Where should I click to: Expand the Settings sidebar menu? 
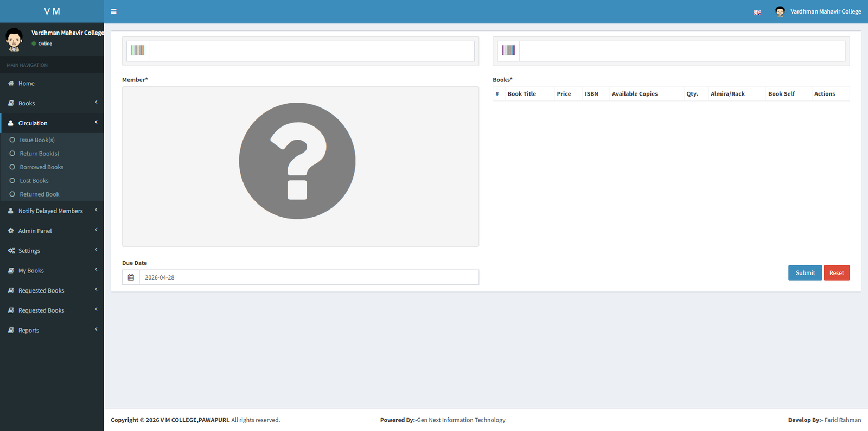click(x=29, y=251)
